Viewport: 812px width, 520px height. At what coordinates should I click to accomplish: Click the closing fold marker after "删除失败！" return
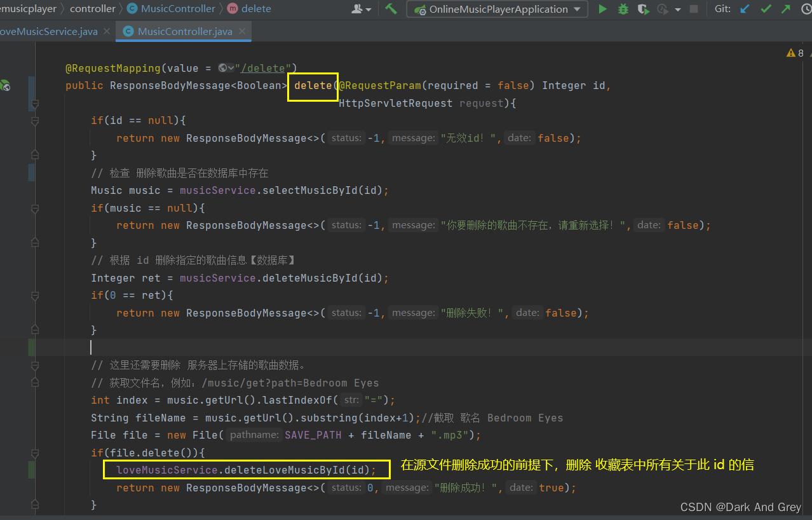click(35, 330)
